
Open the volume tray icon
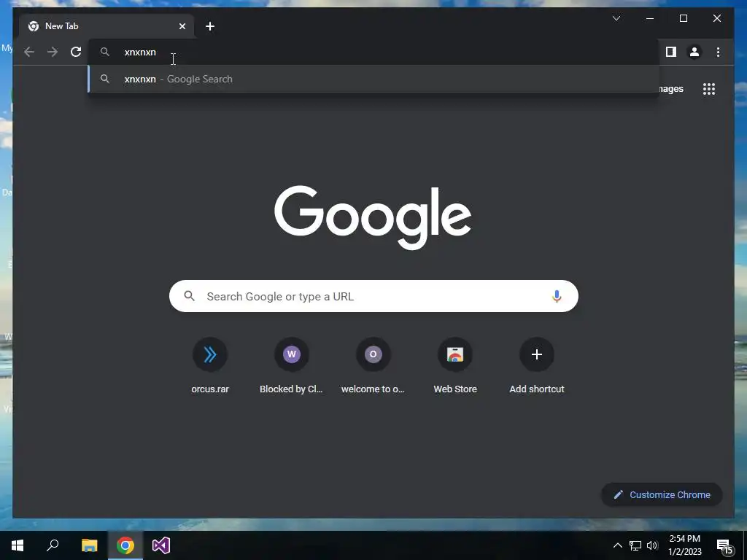[x=652, y=545]
